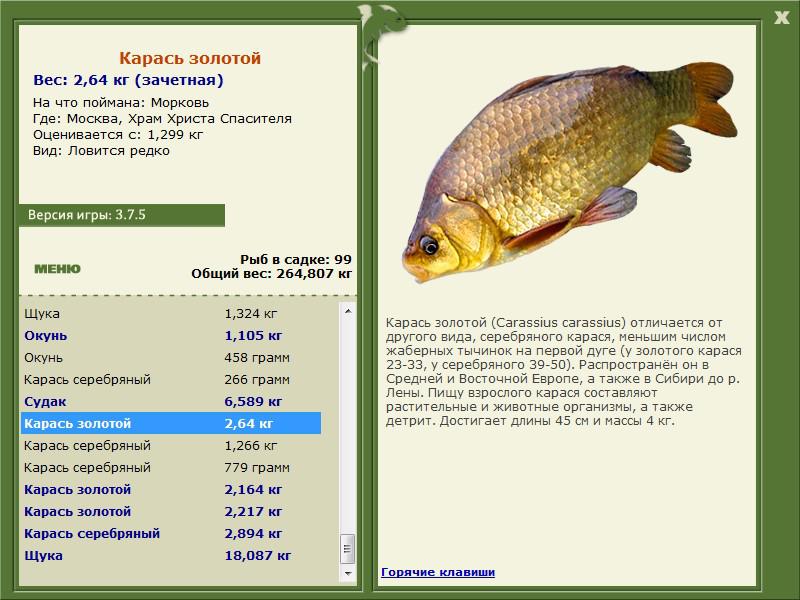Select Окунь 458 грамм row

[x=171, y=357]
